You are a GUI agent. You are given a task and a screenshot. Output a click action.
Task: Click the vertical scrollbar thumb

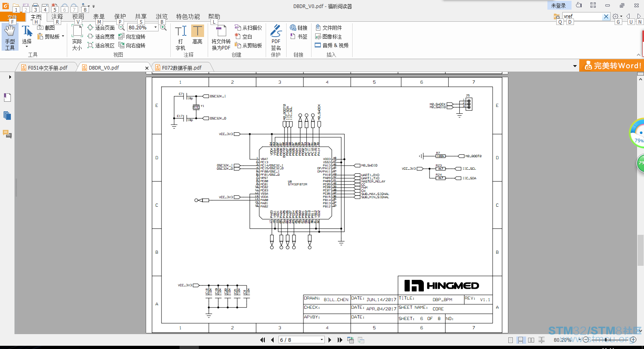coord(640,250)
